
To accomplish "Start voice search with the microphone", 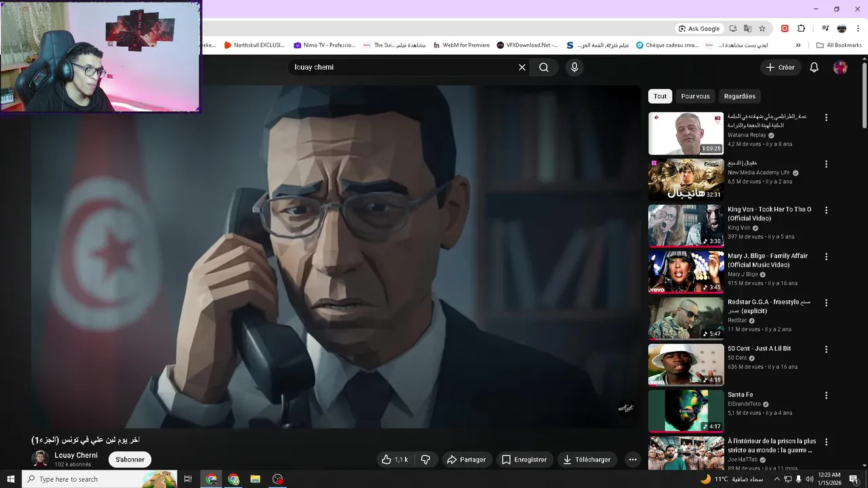I will [x=574, y=67].
